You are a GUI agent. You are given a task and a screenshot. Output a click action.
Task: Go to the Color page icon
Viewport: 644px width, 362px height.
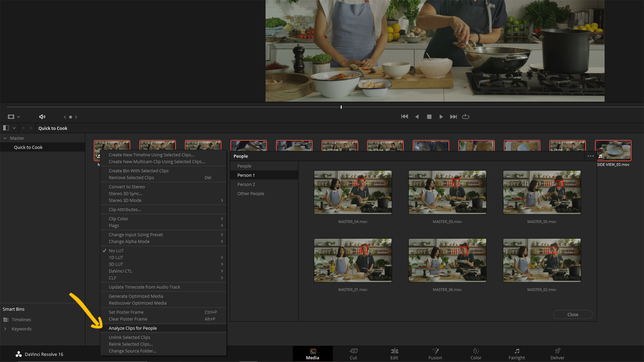coord(476,351)
